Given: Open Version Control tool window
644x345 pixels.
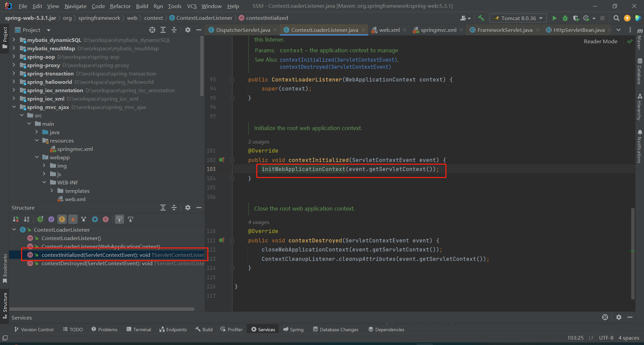Looking at the screenshot, I should coord(34,330).
